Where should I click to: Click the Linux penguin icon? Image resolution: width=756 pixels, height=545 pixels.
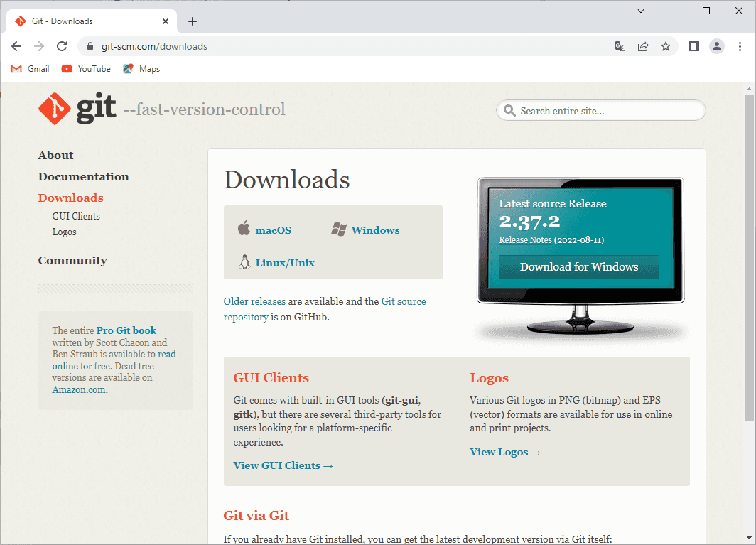(244, 262)
